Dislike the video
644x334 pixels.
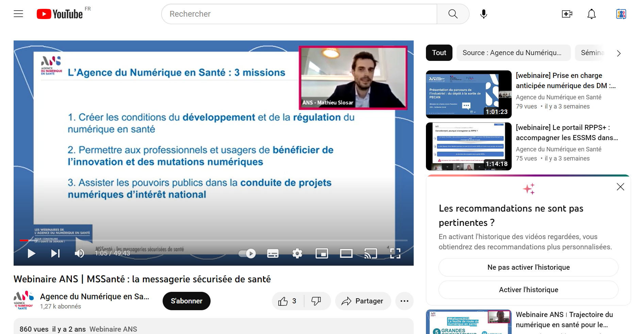(x=317, y=301)
